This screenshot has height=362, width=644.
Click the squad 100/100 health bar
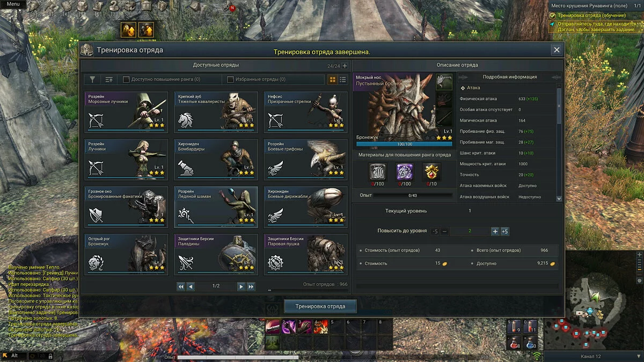pos(404,144)
